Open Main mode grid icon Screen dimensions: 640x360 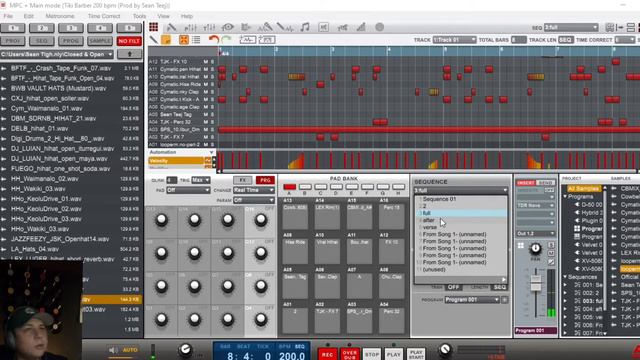153,27
